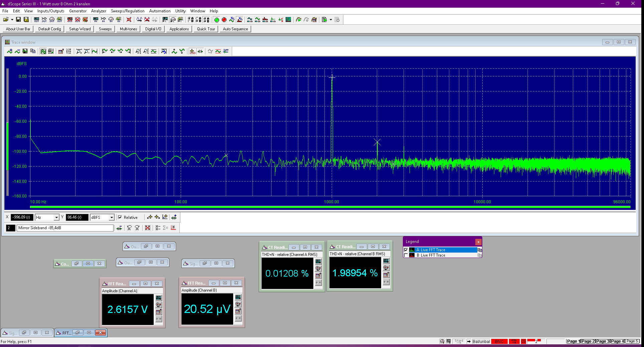644x347 pixels.
Task: Click the add trace icon in Trace window
Action: [x=10, y=51]
